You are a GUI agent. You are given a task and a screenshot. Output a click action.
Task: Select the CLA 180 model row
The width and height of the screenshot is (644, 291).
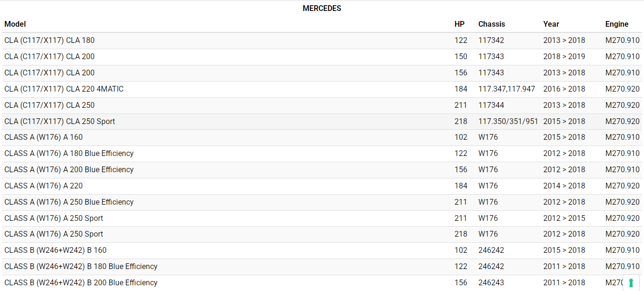(50, 41)
